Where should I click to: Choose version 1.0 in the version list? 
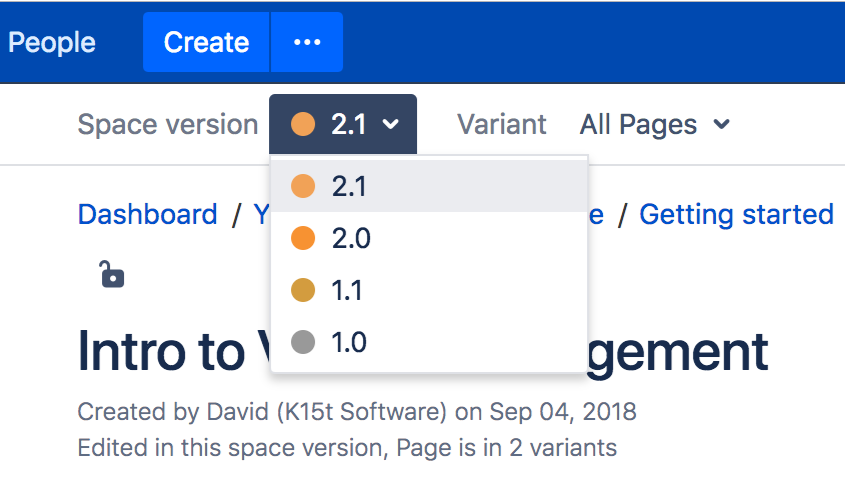pyautogui.click(x=349, y=342)
